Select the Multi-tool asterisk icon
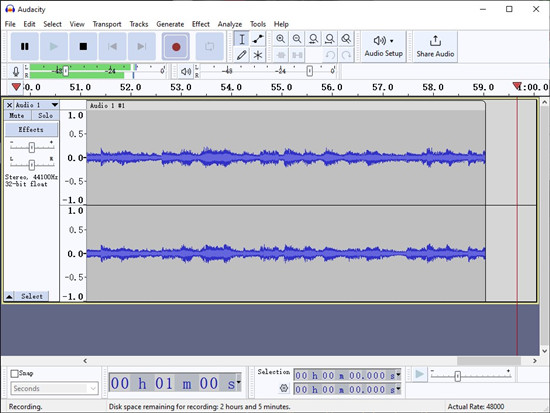550x413 pixels. (x=258, y=55)
